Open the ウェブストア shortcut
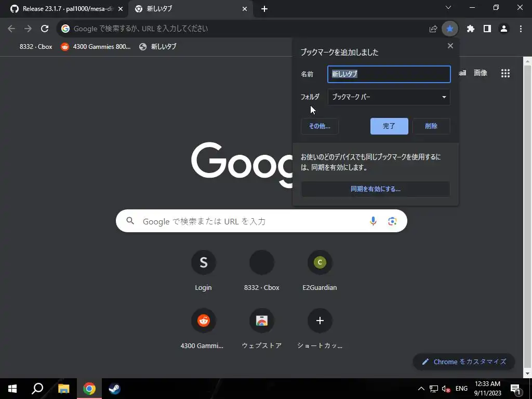Viewport: 532px width, 399px height. point(262,329)
